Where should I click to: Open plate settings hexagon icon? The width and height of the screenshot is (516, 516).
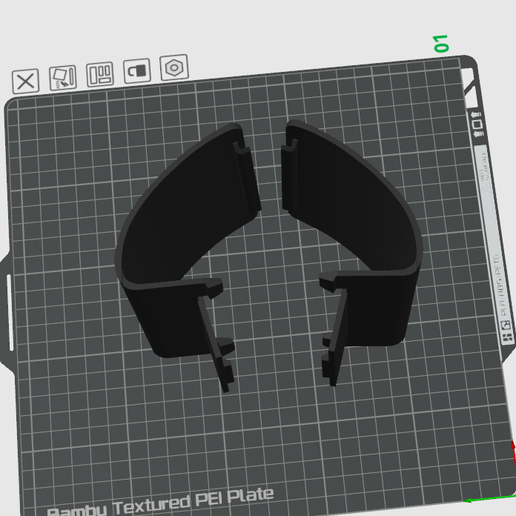pos(174,67)
